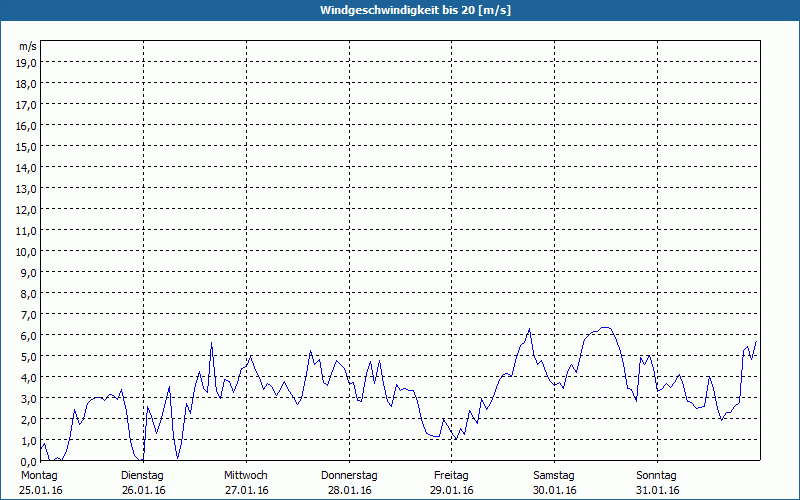Click the Mittwoch day label

[246, 475]
